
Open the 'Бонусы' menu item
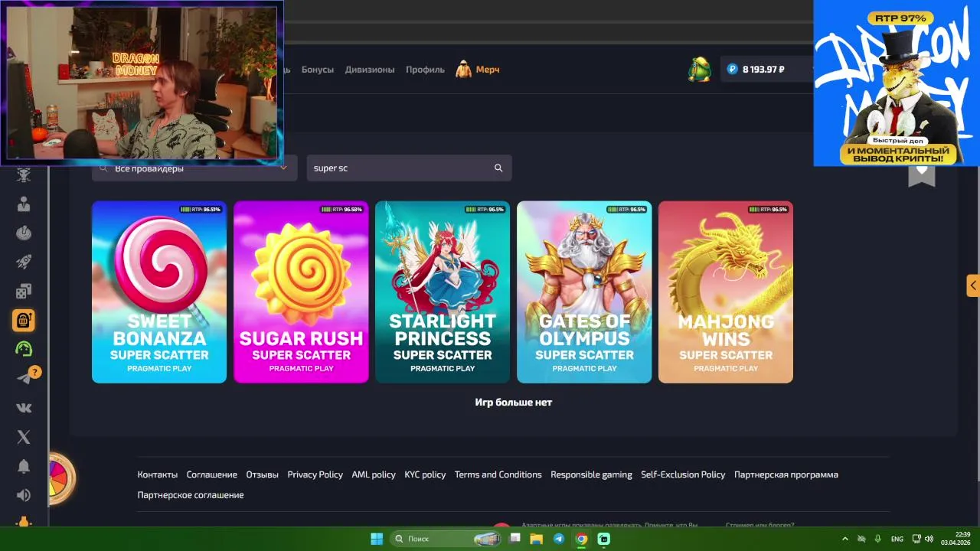pyautogui.click(x=318, y=70)
